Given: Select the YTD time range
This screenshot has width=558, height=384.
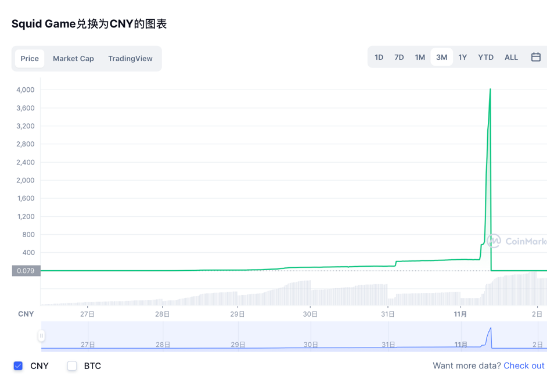Looking at the screenshot, I should point(486,57).
